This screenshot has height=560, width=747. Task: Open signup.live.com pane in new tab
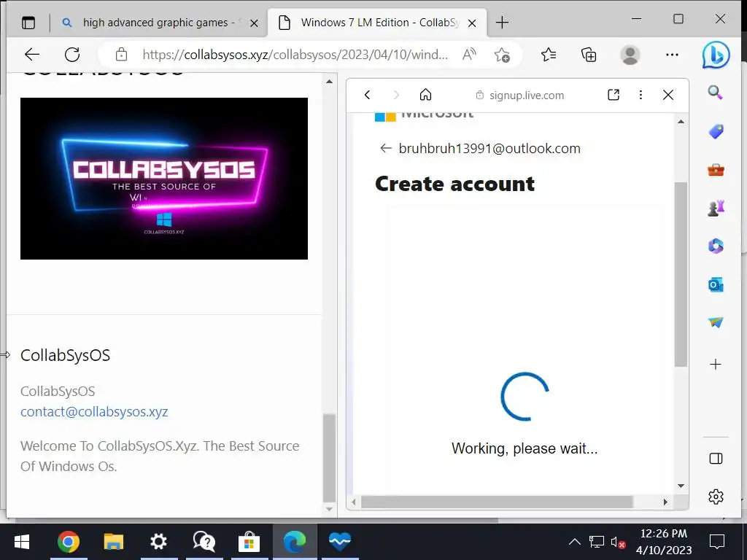[614, 95]
